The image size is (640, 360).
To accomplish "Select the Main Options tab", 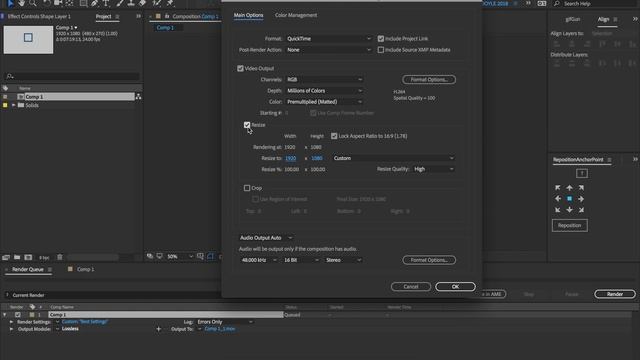I will click(249, 15).
